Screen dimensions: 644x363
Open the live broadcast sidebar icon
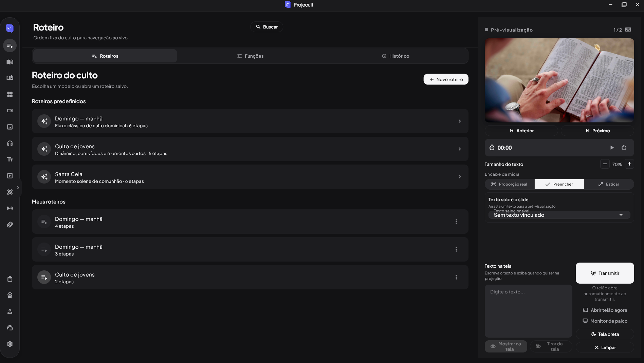point(10,208)
